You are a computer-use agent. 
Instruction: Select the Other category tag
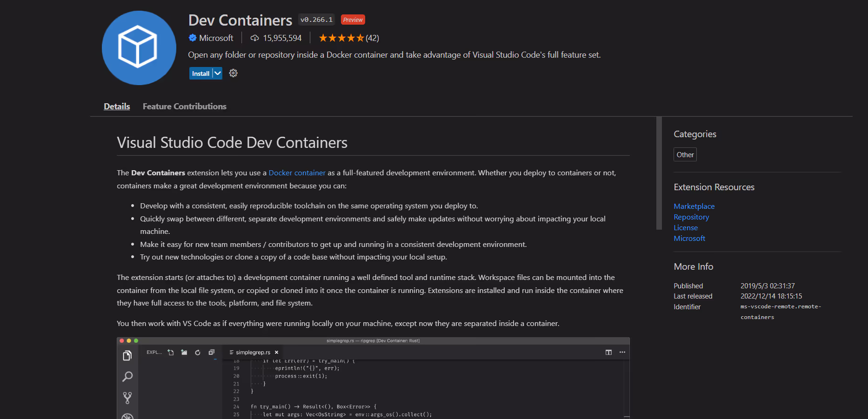coord(685,154)
